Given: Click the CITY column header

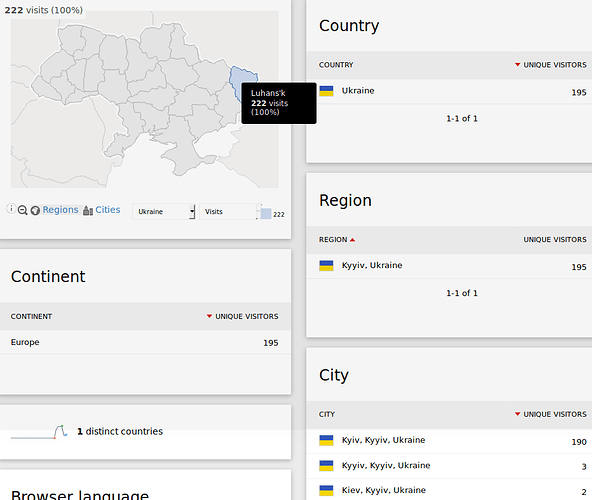Looking at the screenshot, I should coord(327,414).
